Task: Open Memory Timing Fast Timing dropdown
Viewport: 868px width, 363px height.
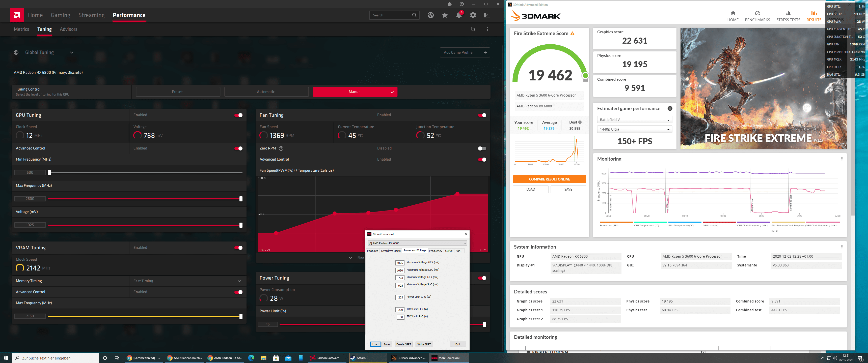Action: pos(187,281)
